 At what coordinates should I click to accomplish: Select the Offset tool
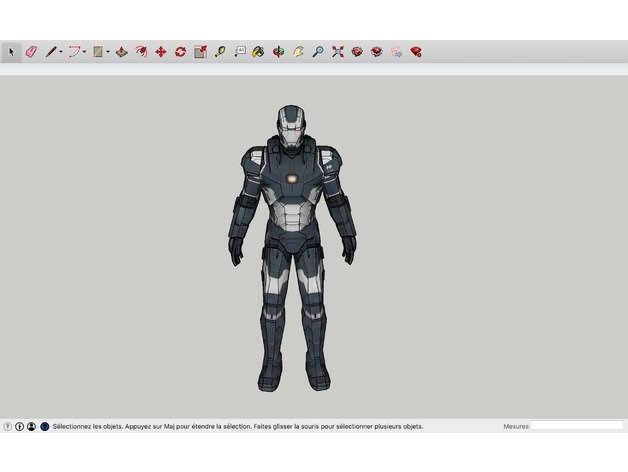click(141, 52)
